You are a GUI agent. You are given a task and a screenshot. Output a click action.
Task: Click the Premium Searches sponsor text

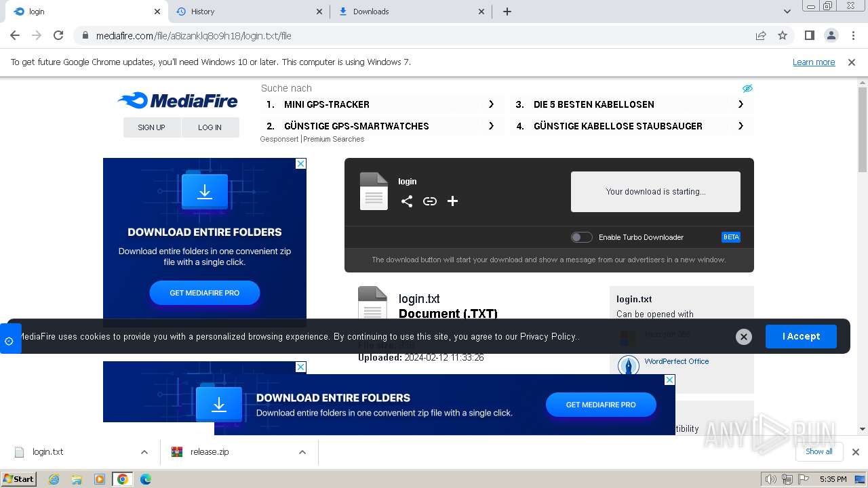(x=334, y=139)
